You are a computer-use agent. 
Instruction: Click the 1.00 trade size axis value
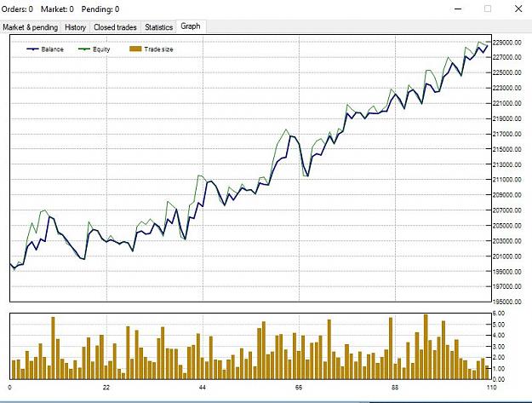click(x=499, y=368)
